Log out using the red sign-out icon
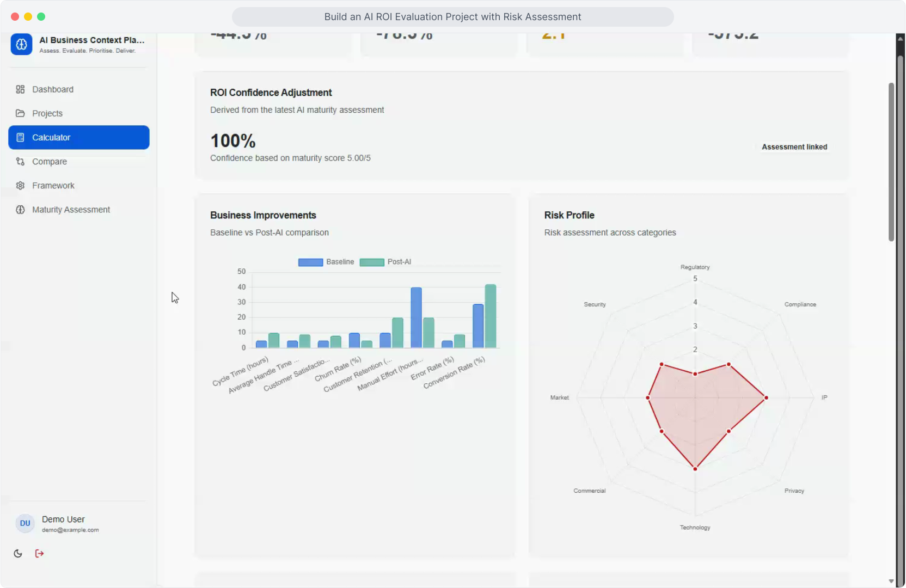Image resolution: width=906 pixels, height=588 pixels. [x=39, y=553]
